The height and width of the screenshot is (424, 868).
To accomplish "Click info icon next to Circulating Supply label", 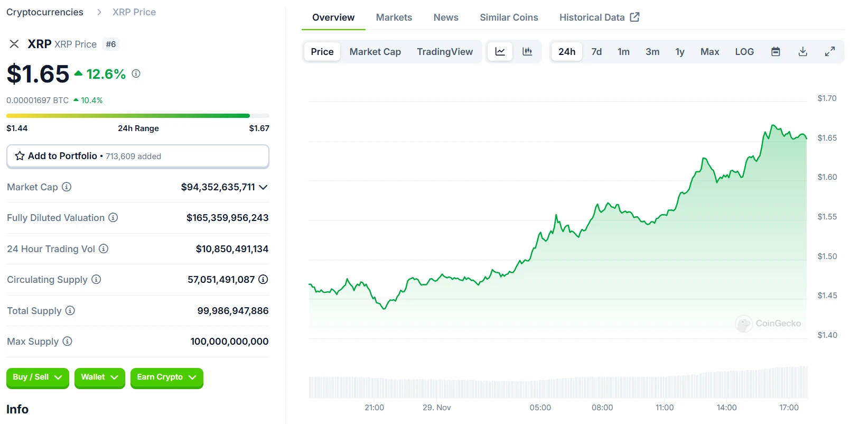I will click(x=96, y=279).
